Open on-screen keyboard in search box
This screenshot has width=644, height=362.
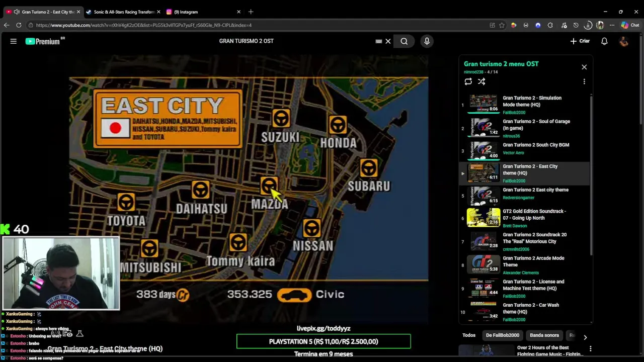[378, 41]
